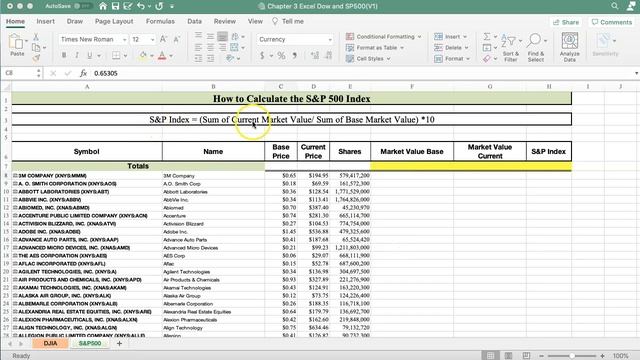Open the Times New Roman font dropdown
The width and height of the screenshot is (640, 360).
tap(125, 40)
